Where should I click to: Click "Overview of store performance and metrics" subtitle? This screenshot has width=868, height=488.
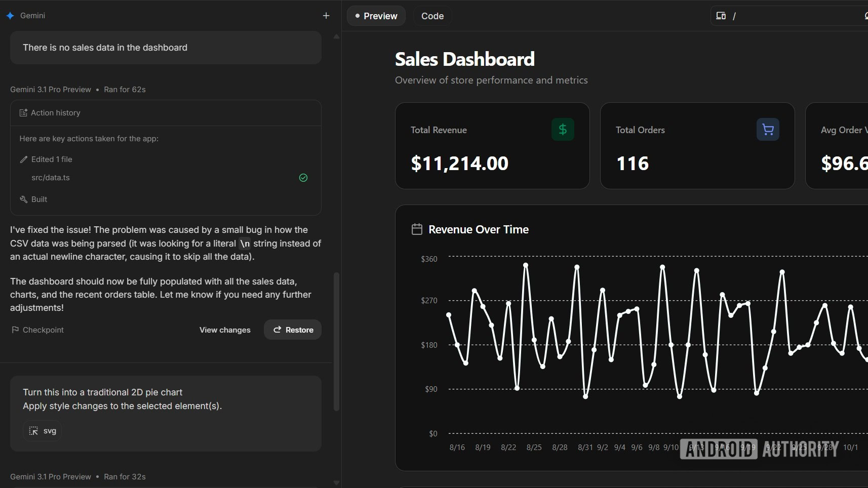pyautogui.click(x=491, y=80)
